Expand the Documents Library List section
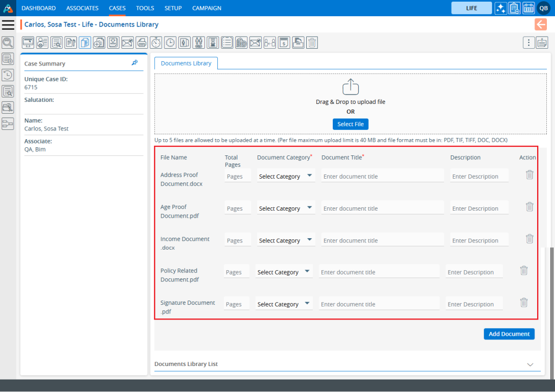Viewport: 555px width, 392px height. (x=530, y=364)
